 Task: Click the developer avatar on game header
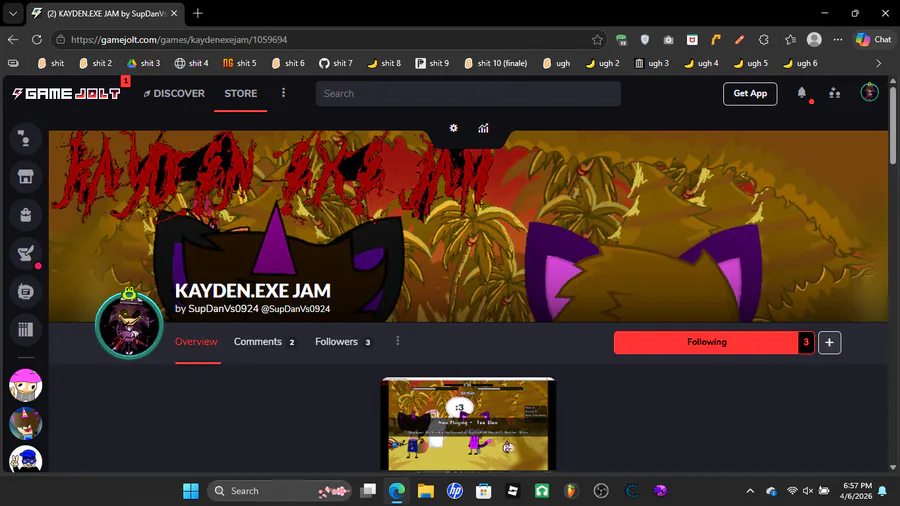tap(129, 325)
